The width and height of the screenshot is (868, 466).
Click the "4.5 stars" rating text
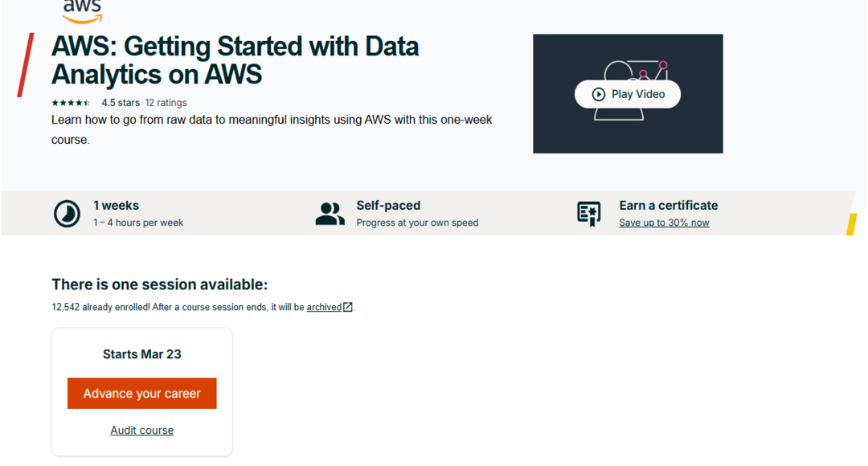(x=121, y=103)
